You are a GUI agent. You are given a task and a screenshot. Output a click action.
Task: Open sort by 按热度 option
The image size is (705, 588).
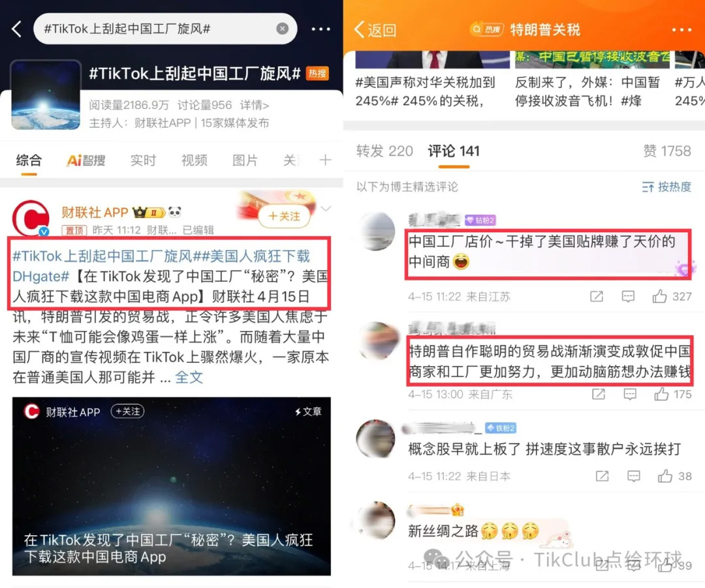click(x=666, y=187)
